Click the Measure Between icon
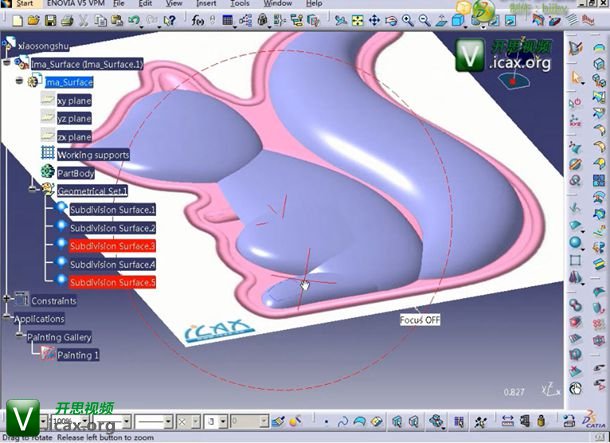Viewport: 610px width, 443px height. click(x=508, y=421)
